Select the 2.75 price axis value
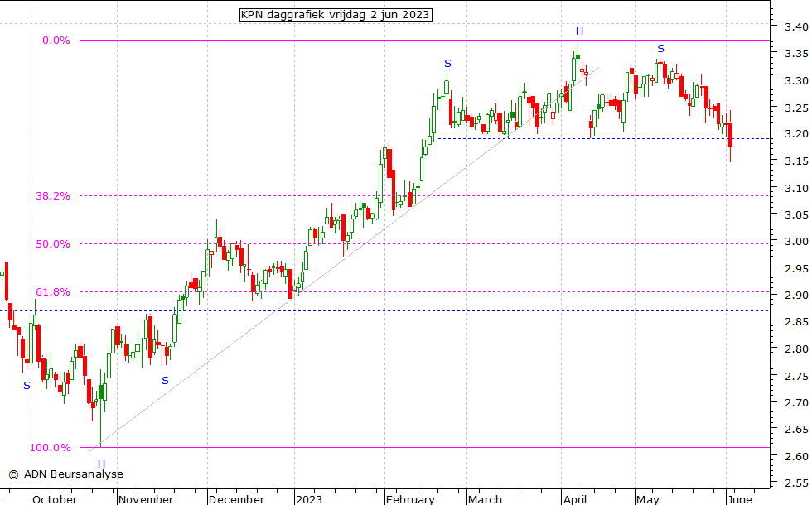 click(x=796, y=376)
